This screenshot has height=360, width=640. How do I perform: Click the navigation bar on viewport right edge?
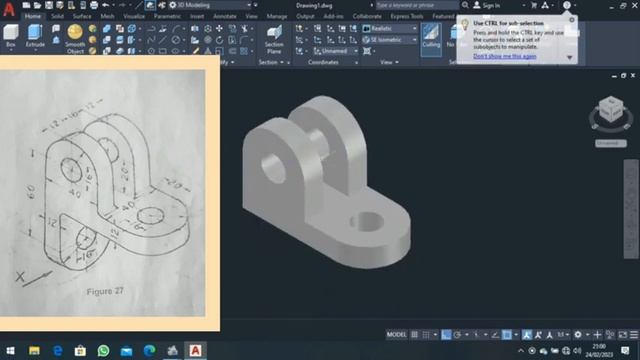coord(631,209)
